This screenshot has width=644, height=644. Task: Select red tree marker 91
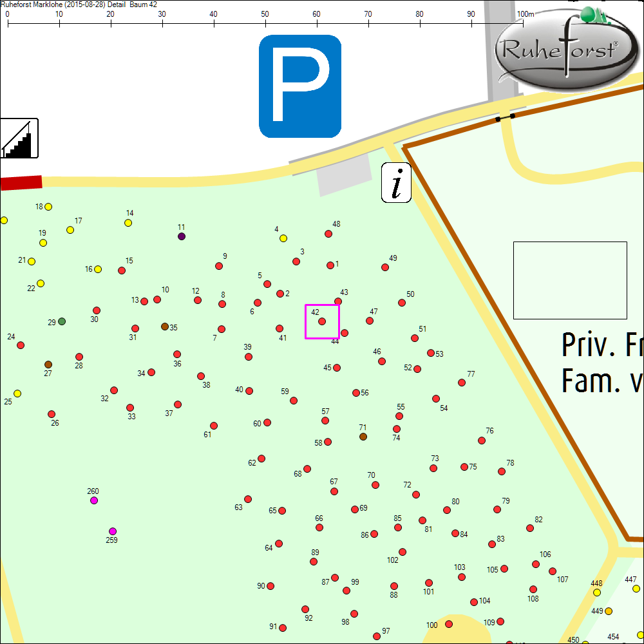(283, 627)
